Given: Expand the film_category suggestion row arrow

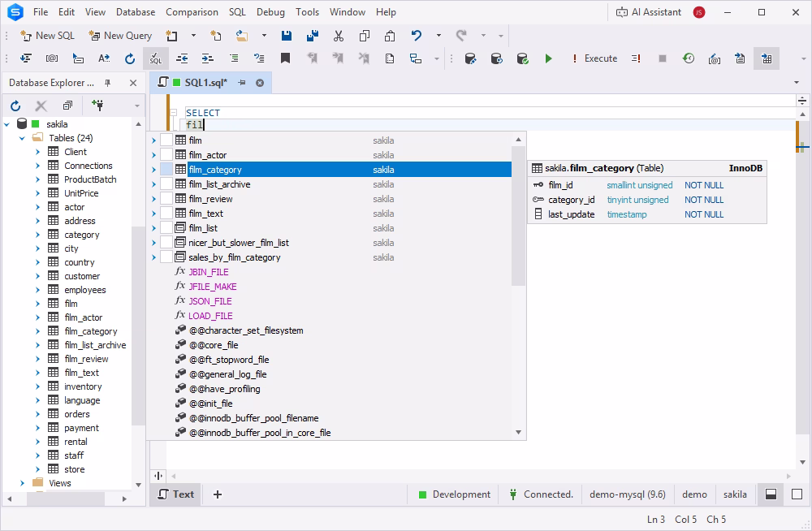Looking at the screenshot, I should tap(153, 170).
